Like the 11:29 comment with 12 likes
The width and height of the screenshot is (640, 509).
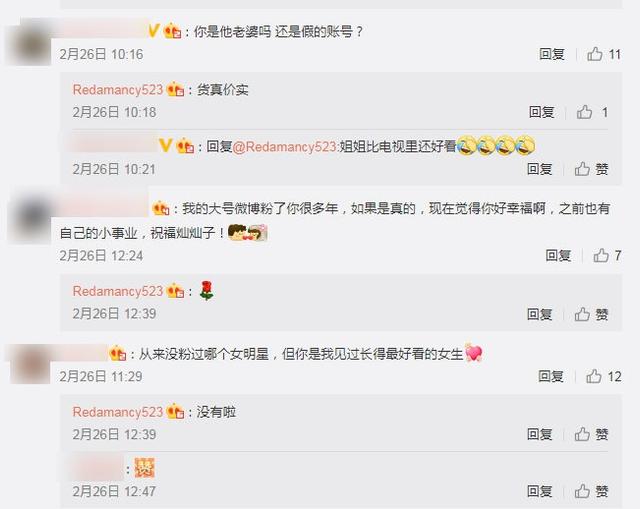pos(594,376)
